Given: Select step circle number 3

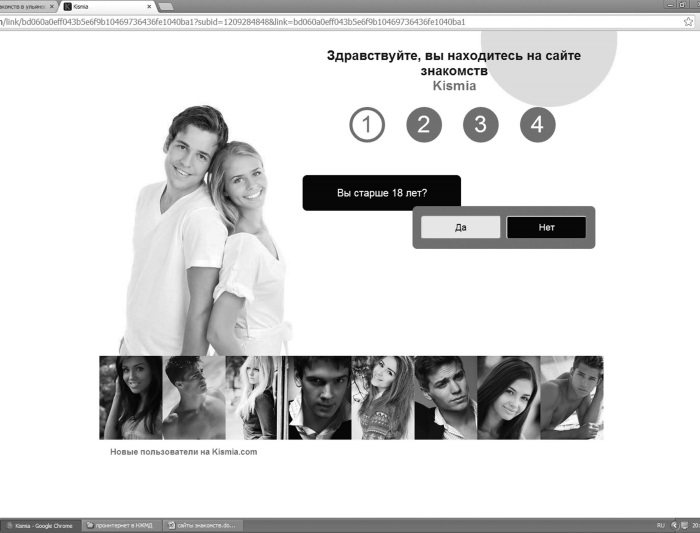Looking at the screenshot, I should (x=480, y=125).
